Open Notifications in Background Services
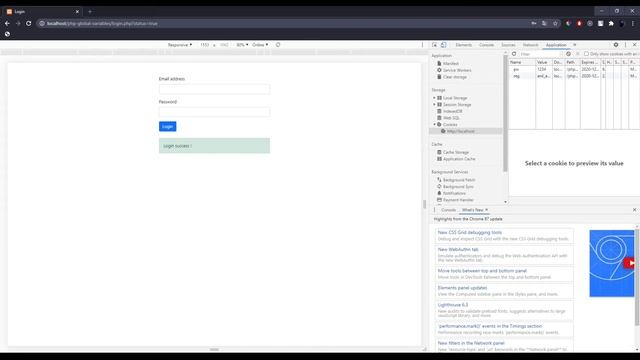 (454, 193)
